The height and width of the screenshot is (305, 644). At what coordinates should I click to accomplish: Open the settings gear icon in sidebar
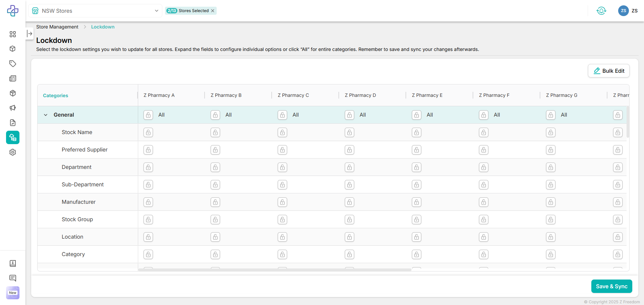click(x=13, y=152)
